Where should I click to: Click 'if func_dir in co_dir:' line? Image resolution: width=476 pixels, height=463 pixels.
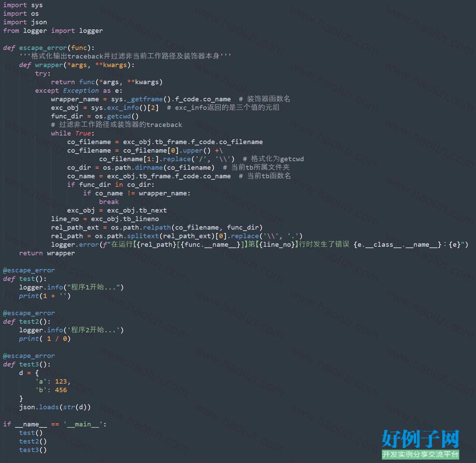point(111,185)
